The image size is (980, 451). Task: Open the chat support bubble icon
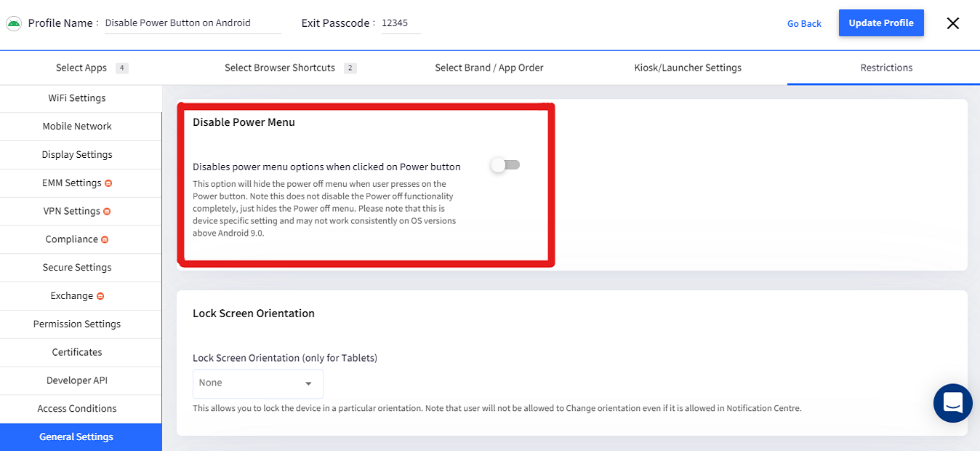click(x=953, y=403)
